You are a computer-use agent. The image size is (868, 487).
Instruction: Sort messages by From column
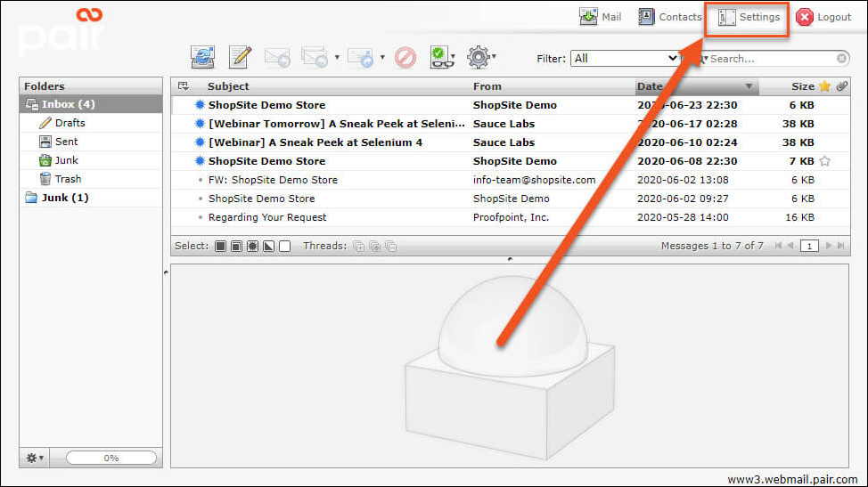coord(487,86)
